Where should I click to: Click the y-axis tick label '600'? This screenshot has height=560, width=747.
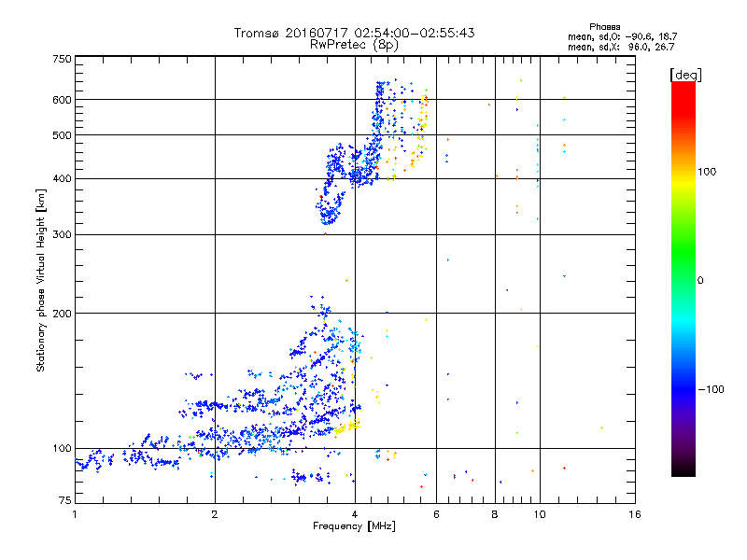62,100
